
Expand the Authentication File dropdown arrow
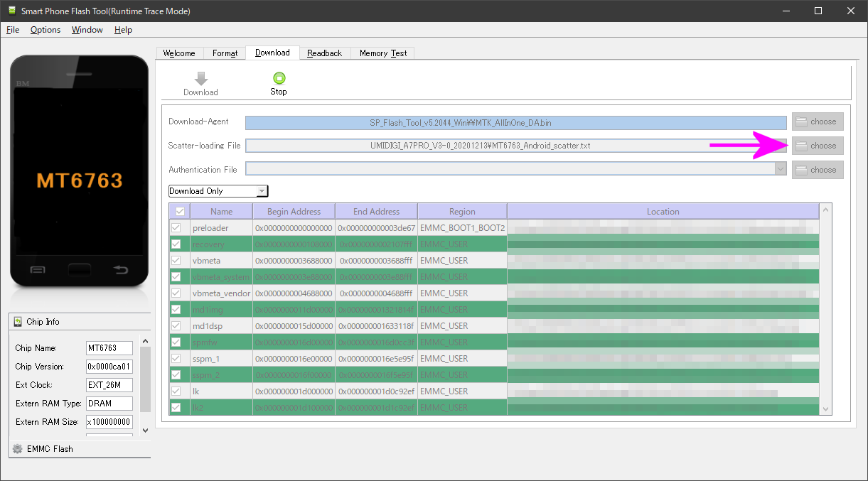pyautogui.click(x=781, y=169)
